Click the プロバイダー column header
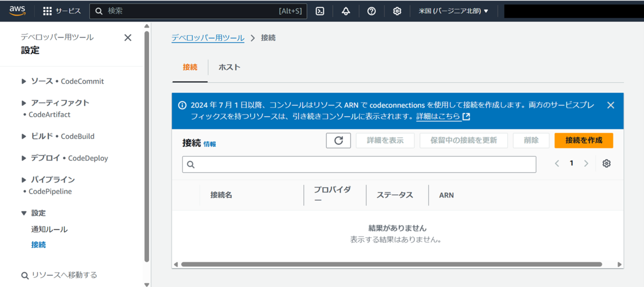This screenshot has width=644, height=287. [x=333, y=195]
